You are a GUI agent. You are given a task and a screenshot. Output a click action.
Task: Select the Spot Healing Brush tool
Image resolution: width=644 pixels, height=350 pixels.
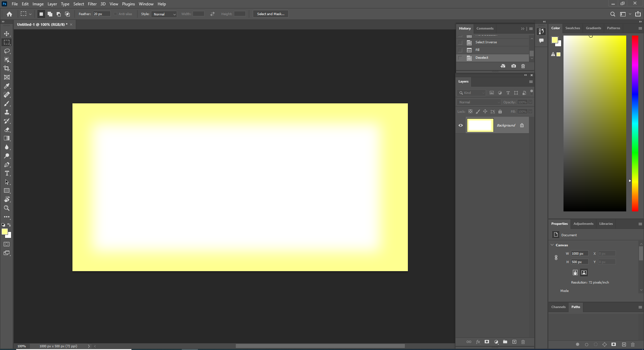7,95
